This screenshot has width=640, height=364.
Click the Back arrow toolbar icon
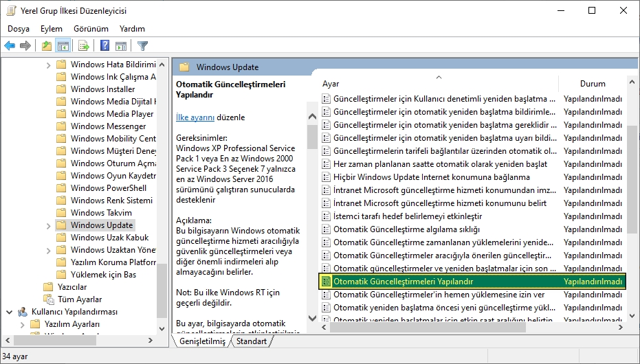pos(10,45)
